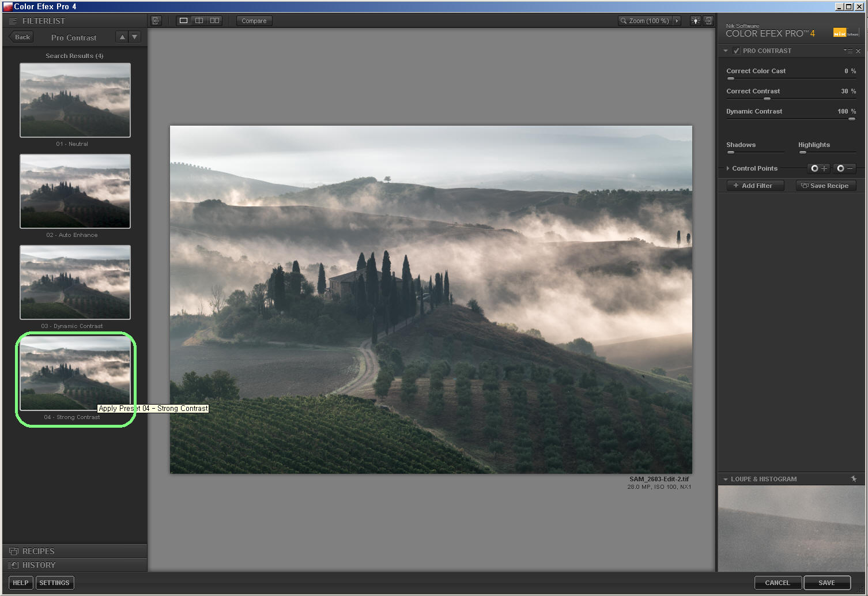
Task: Click the Save Recipe button
Action: coord(825,186)
